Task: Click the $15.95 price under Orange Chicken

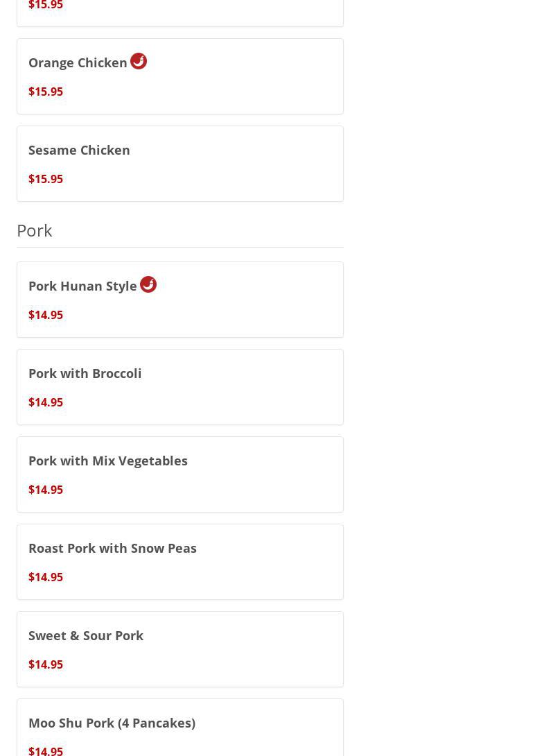Action: pos(46,92)
